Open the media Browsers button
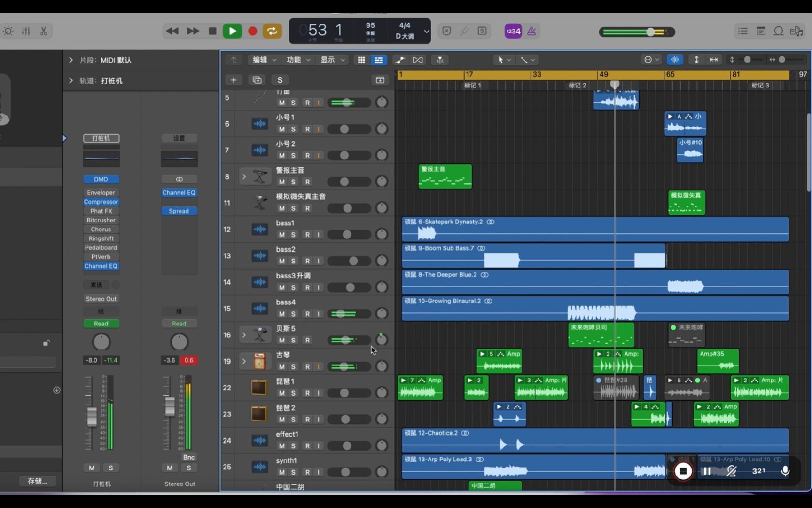Viewport: 812px width, 508px height. coord(796,31)
